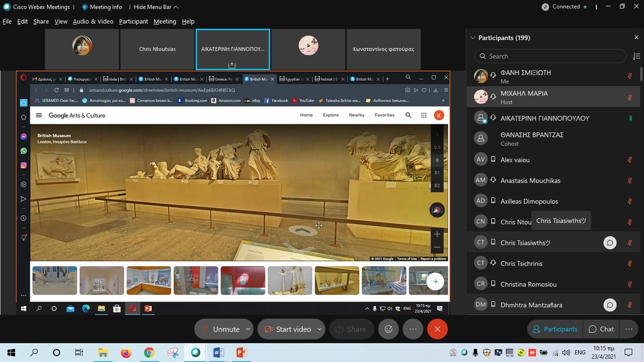Click Explore in Google Arts & Culture nav
Viewport: 644px width, 362px height.
point(331,115)
